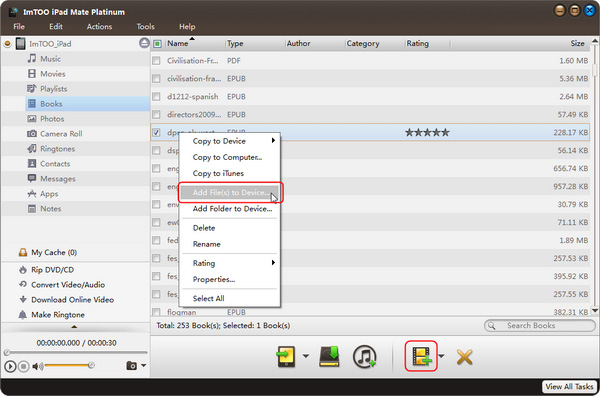Open the Movies category icon

[32, 73]
